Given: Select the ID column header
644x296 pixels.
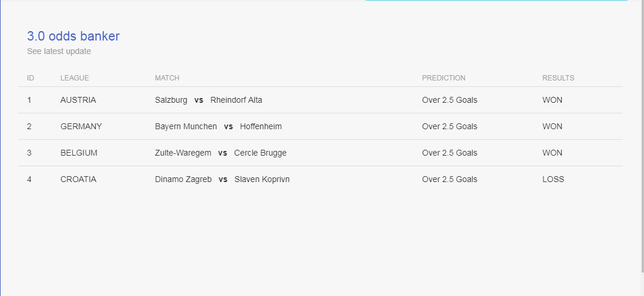Looking at the screenshot, I should coord(31,78).
